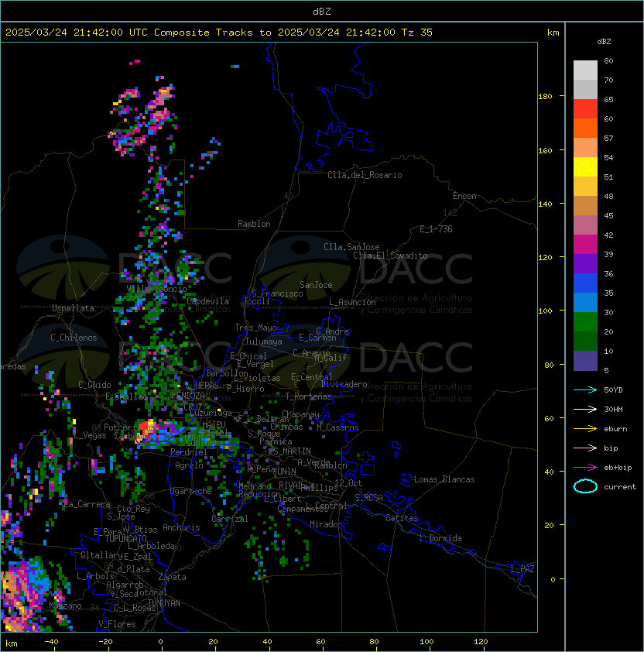Click the Zapata place label

click(172, 577)
